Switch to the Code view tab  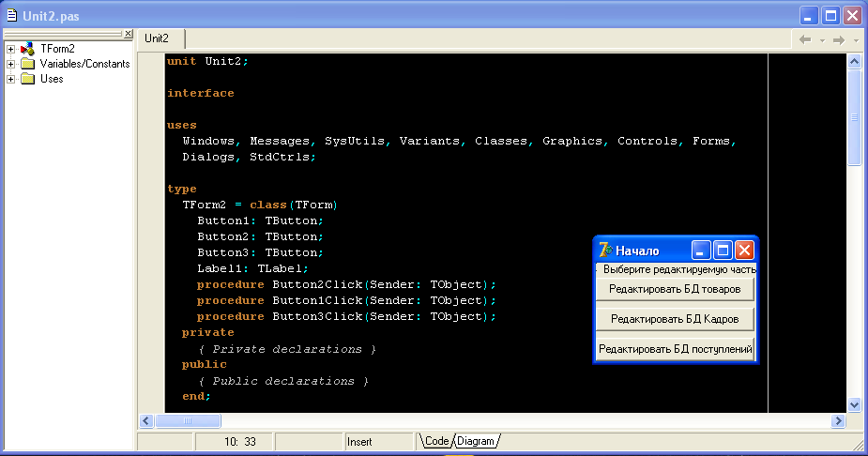pos(436,441)
